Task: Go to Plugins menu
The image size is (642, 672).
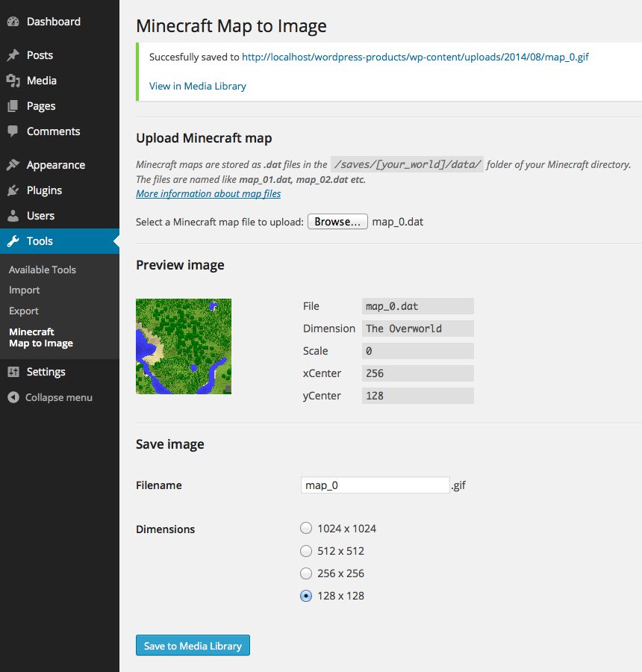Action: click(x=44, y=190)
